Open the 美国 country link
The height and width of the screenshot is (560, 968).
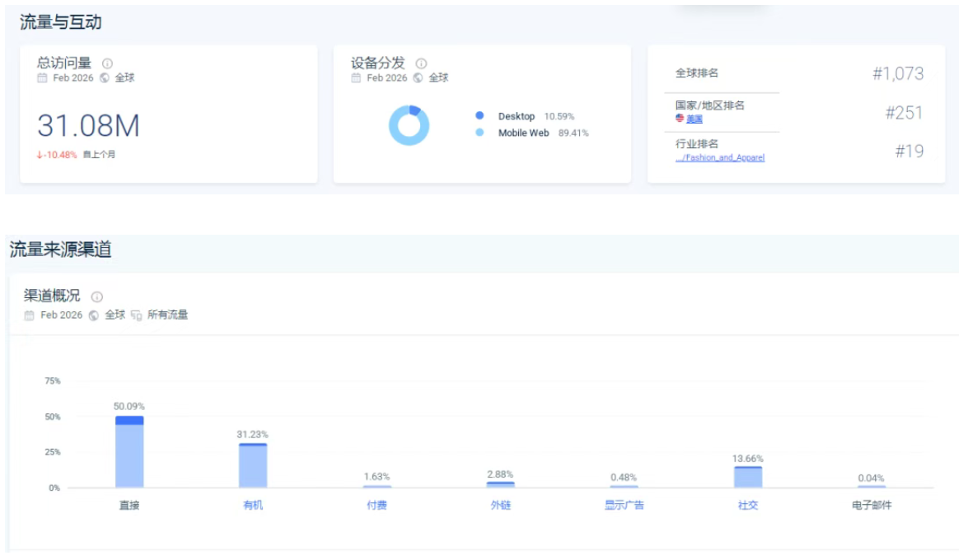point(694,119)
